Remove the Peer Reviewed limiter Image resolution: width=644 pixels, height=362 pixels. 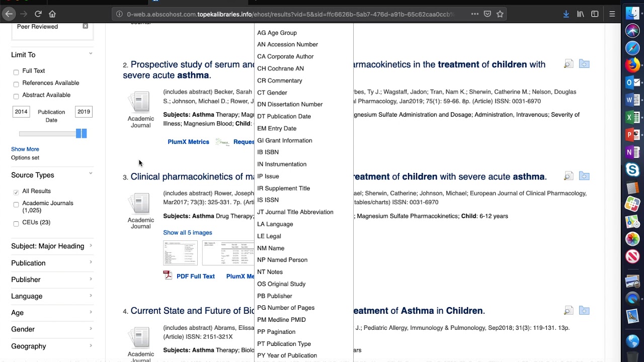[85, 26]
